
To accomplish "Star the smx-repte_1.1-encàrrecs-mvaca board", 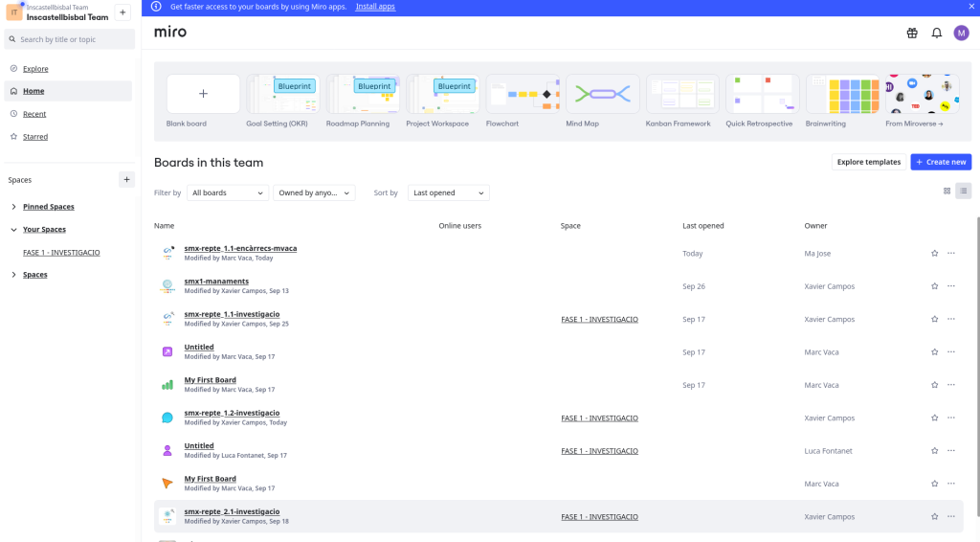I will tap(934, 254).
